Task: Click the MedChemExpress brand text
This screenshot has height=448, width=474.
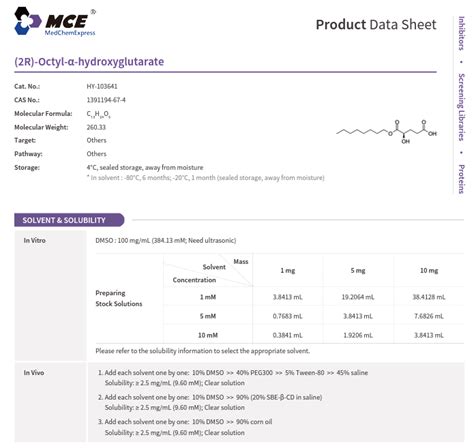Action: tap(70, 33)
